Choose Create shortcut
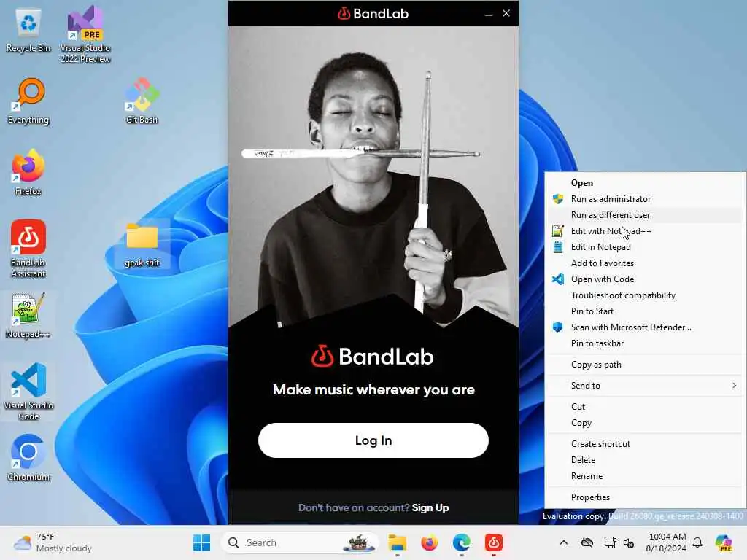Image resolution: width=747 pixels, height=560 pixels. pyautogui.click(x=645, y=444)
